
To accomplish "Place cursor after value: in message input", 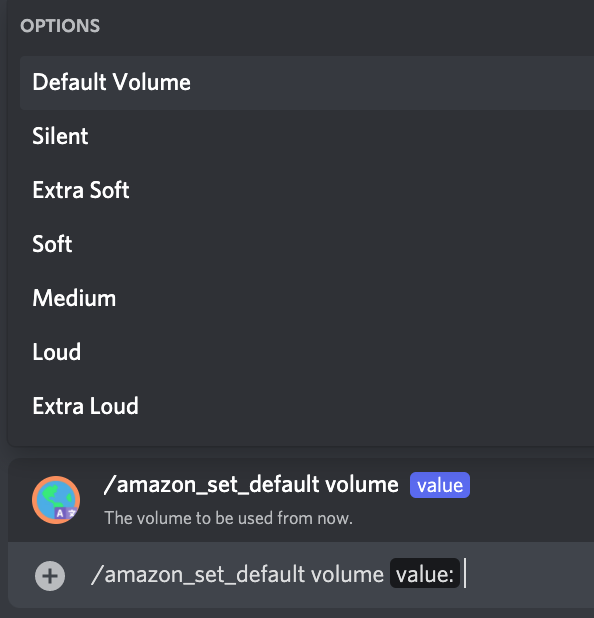I will tap(465, 573).
